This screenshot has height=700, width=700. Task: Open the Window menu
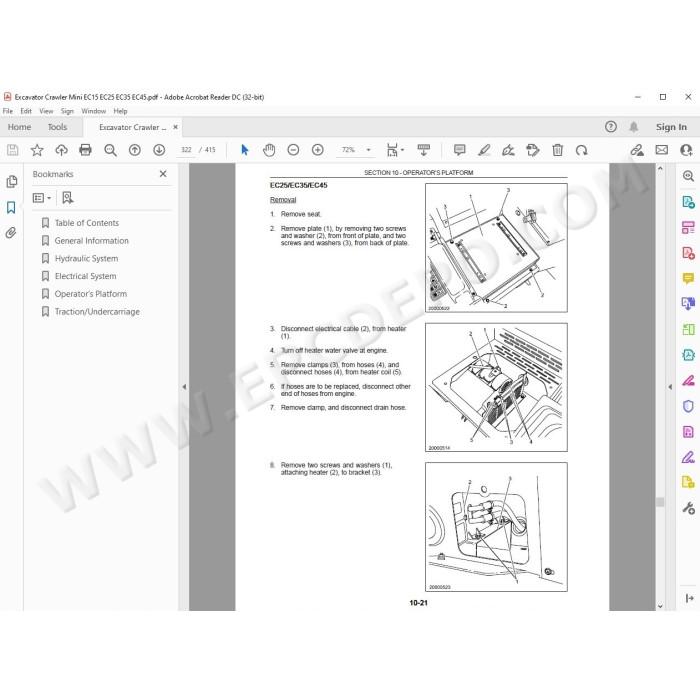click(93, 111)
